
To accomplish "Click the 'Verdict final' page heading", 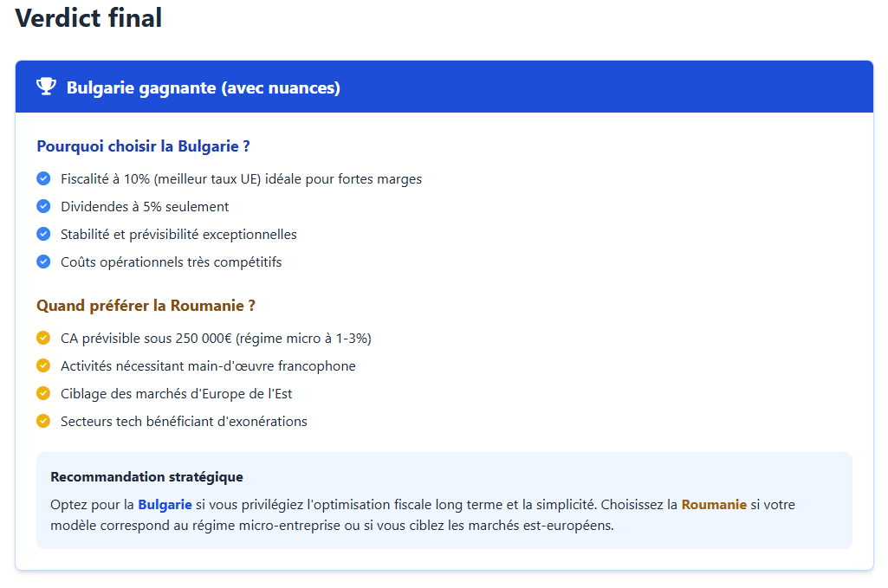I will pos(88,18).
